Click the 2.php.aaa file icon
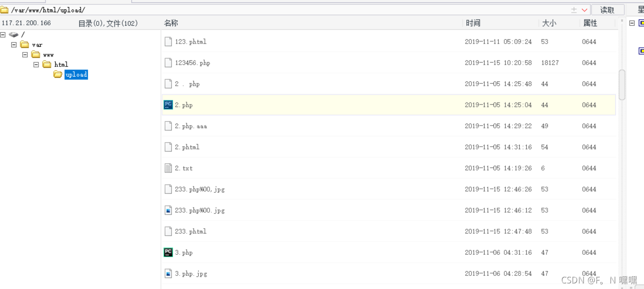Screen dimensions: 644x289 click(168, 126)
